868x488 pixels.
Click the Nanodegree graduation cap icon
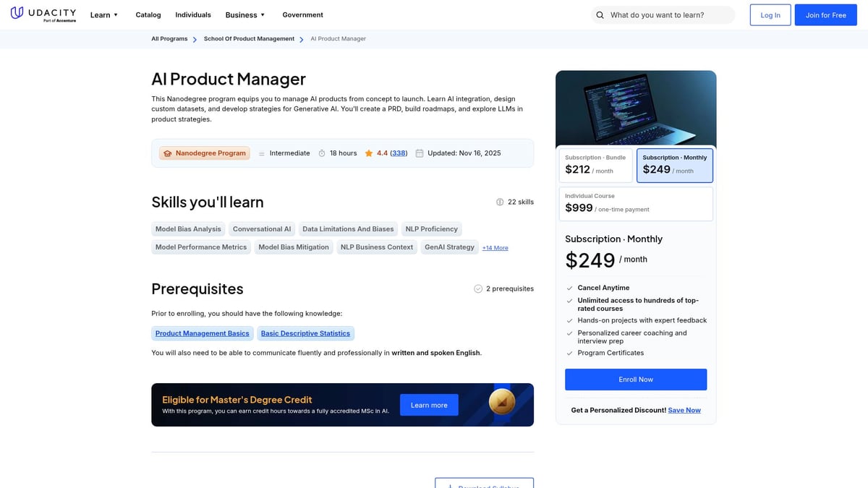pyautogui.click(x=168, y=153)
